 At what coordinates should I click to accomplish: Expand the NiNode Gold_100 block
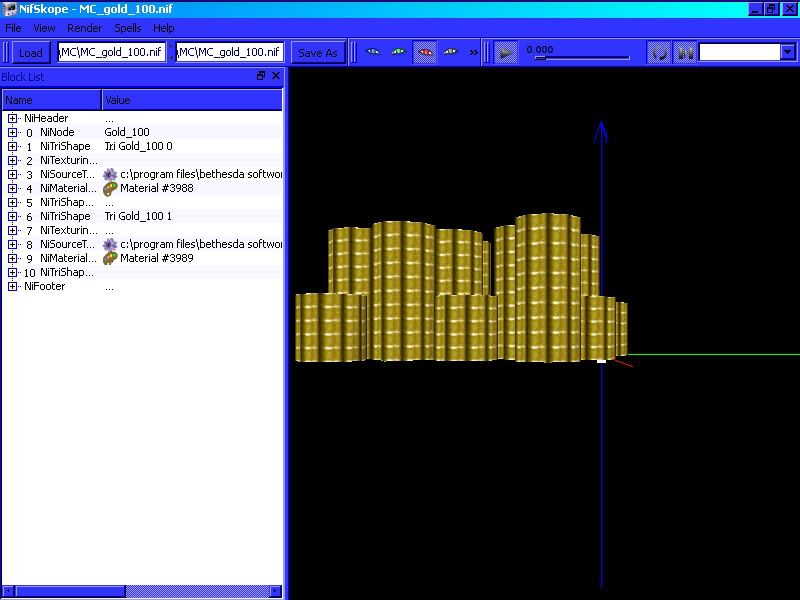click(12, 133)
